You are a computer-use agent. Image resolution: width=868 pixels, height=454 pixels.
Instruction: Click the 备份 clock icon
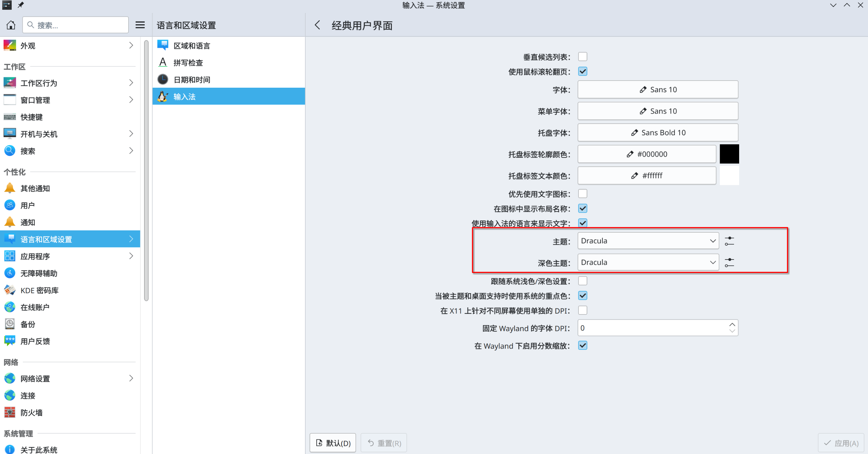(10, 324)
